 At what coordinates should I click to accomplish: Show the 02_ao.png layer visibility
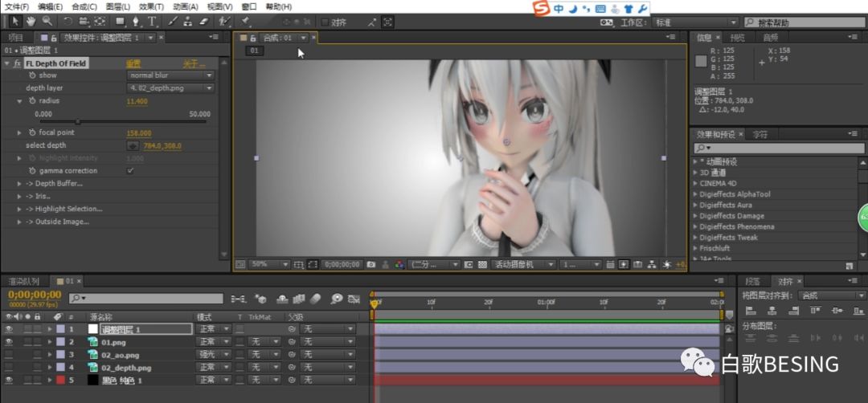(x=8, y=355)
